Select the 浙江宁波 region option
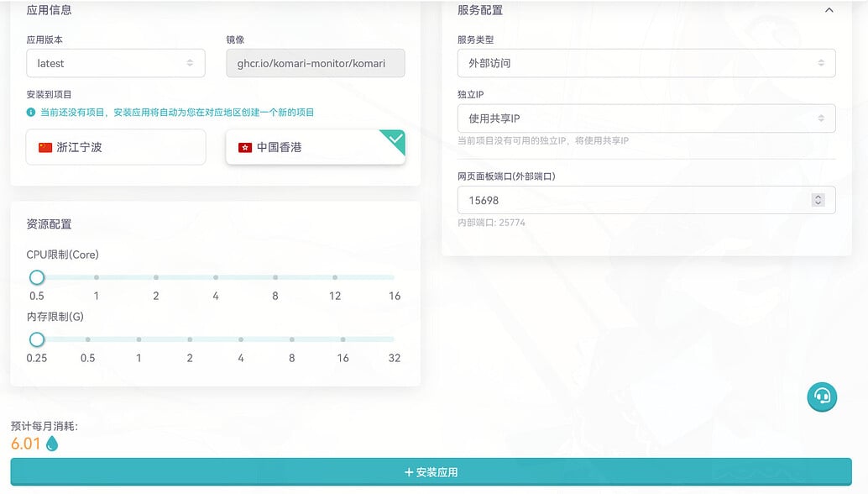Viewport: 868px width, 494px height. pos(115,147)
